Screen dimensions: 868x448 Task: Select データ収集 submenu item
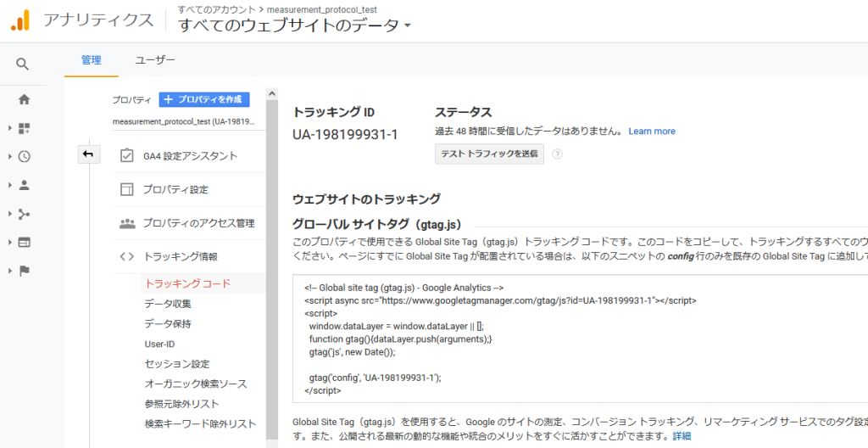tap(169, 304)
